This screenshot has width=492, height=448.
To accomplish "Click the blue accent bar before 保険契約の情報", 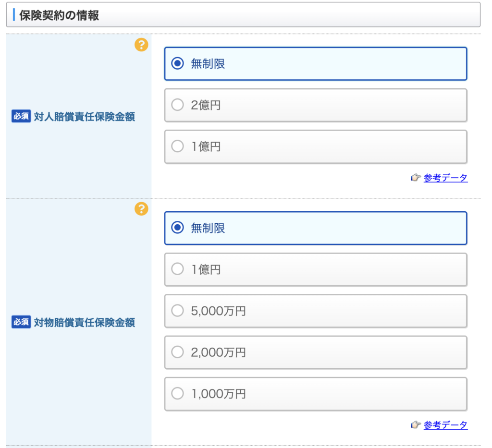I will point(14,15).
